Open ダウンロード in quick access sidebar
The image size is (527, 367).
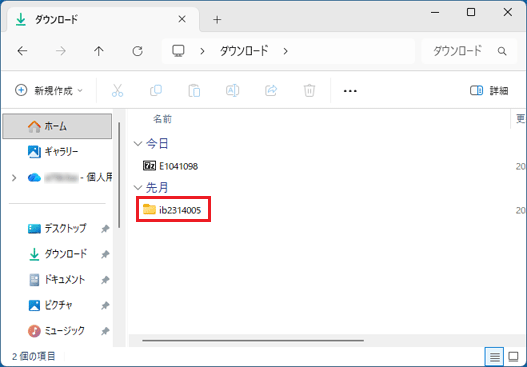[x=57, y=254]
